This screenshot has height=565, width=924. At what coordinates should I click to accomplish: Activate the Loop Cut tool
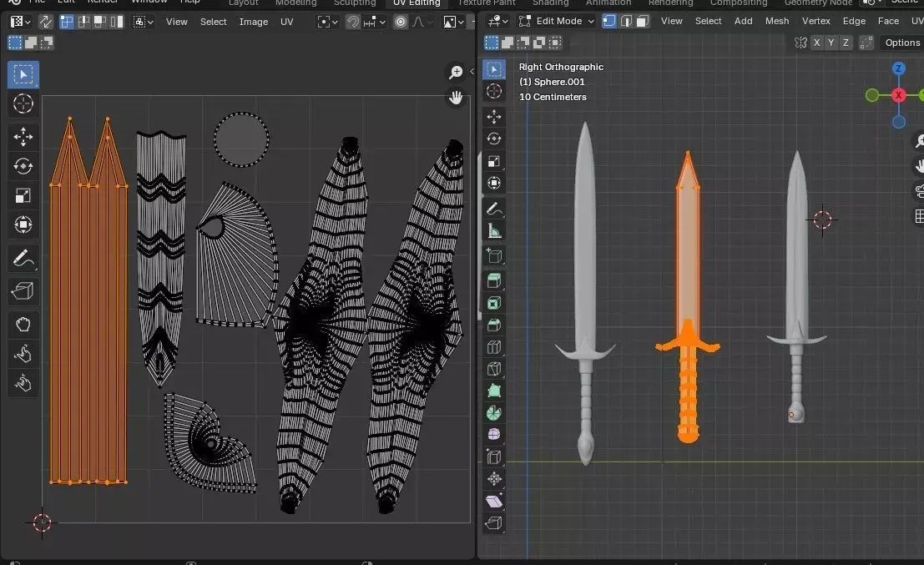point(494,347)
